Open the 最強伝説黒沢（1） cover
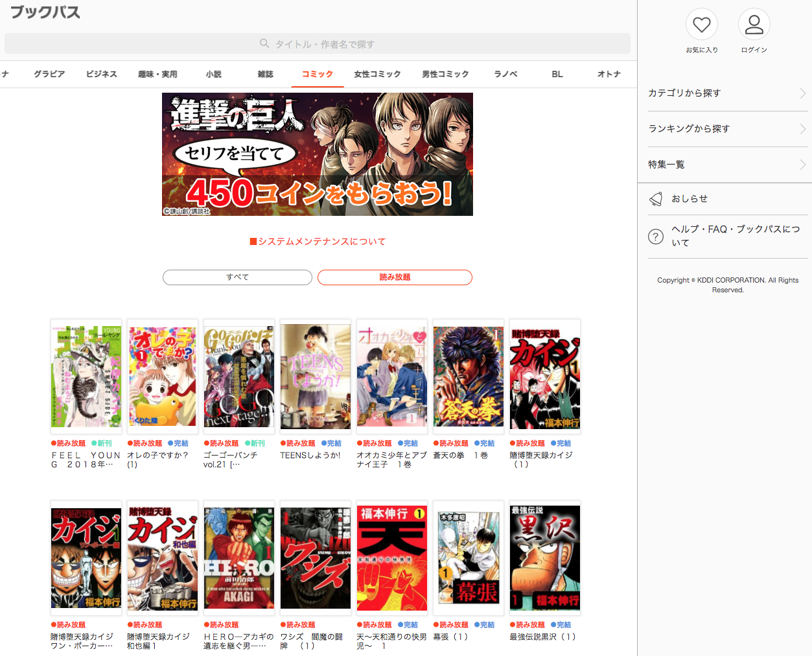 pos(545,557)
